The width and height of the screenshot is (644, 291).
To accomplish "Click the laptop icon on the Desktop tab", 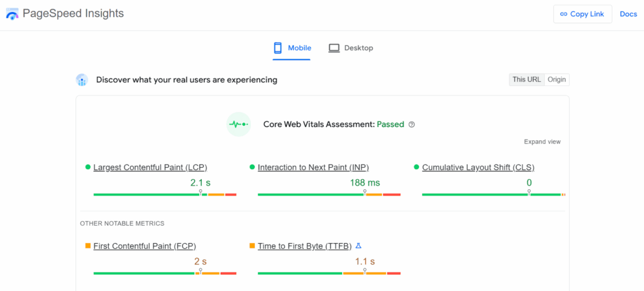I will [x=334, y=48].
